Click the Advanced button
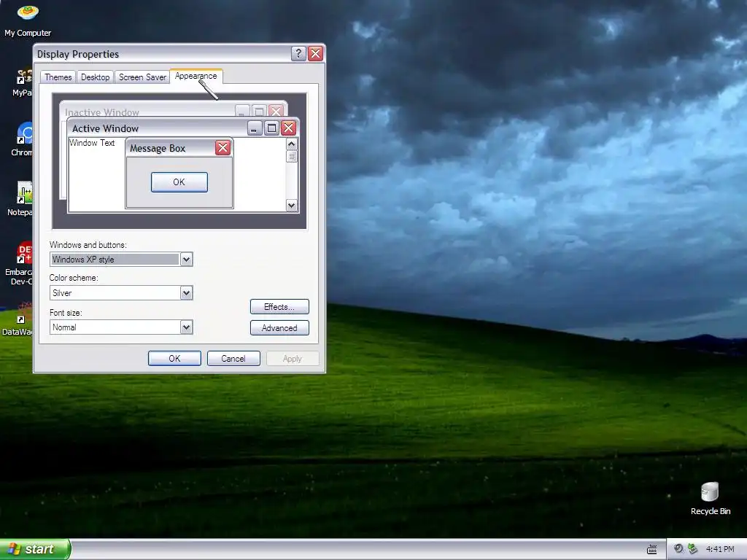The height and width of the screenshot is (560, 747). tap(279, 328)
